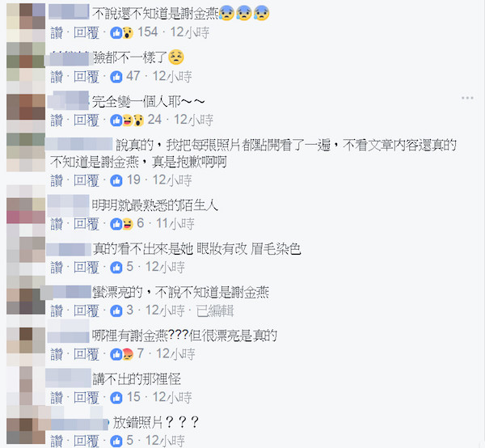Open the reaction icons beside count 24
This screenshot has width=485, height=448.
pos(127,120)
